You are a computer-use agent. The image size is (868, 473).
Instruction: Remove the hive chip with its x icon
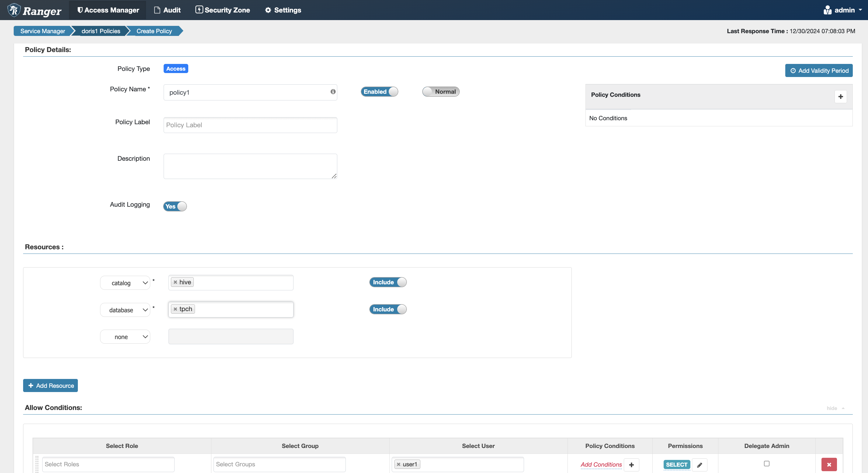tap(175, 282)
